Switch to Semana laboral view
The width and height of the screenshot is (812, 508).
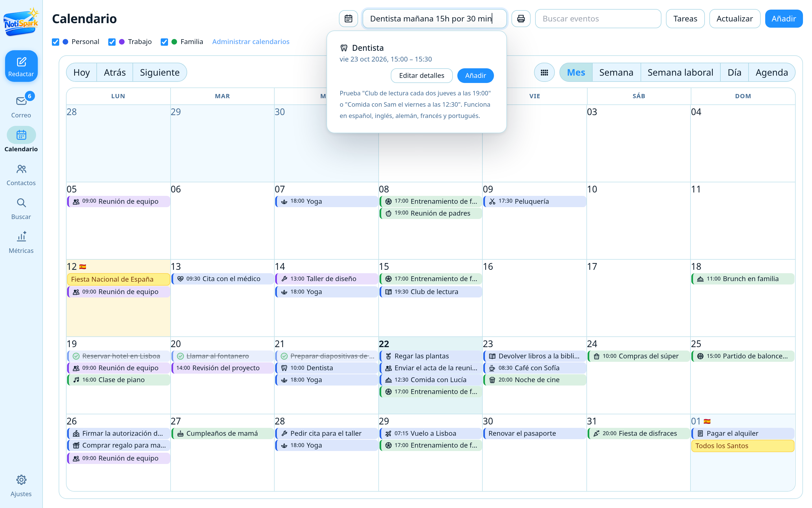click(680, 72)
